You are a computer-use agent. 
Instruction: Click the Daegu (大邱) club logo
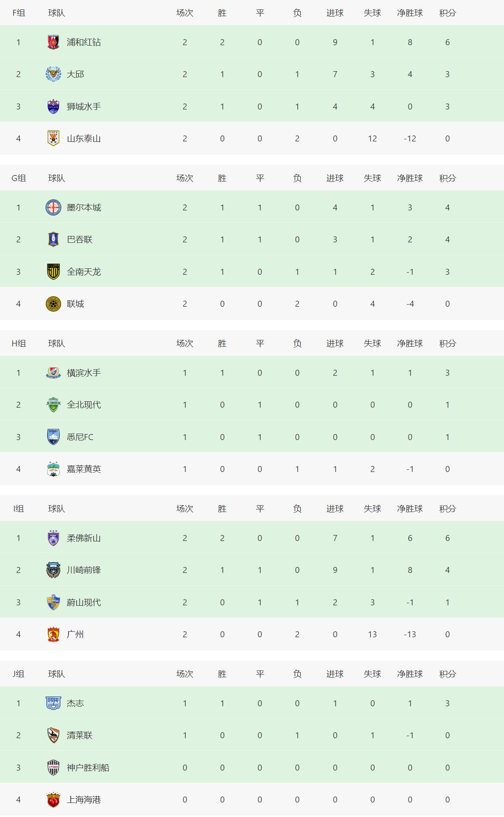click(53, 74)
